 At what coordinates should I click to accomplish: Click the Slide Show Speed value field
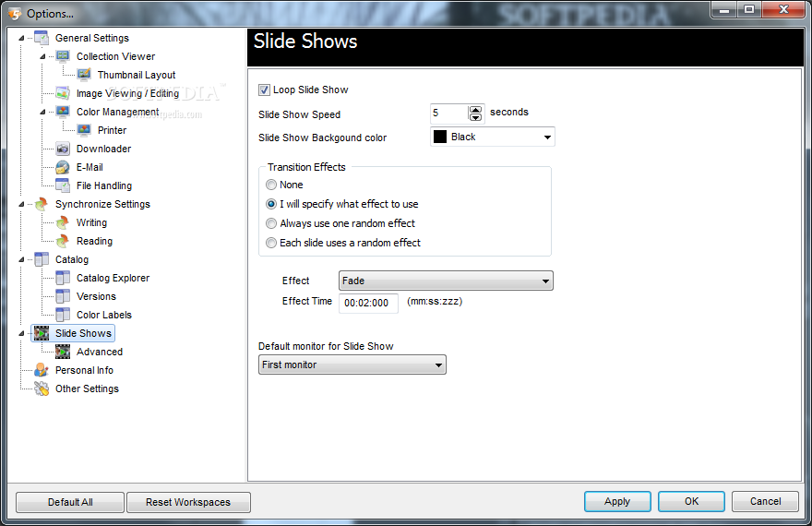(449, 113)
